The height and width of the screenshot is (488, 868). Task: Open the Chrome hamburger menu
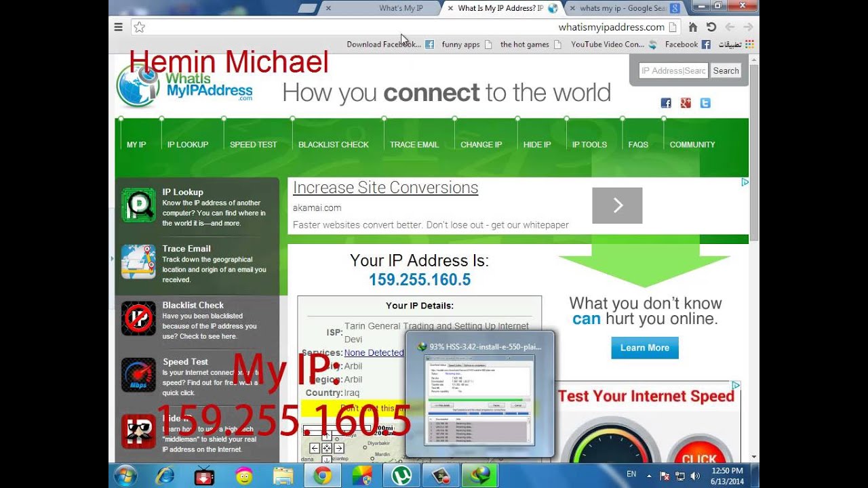[118, 27]
